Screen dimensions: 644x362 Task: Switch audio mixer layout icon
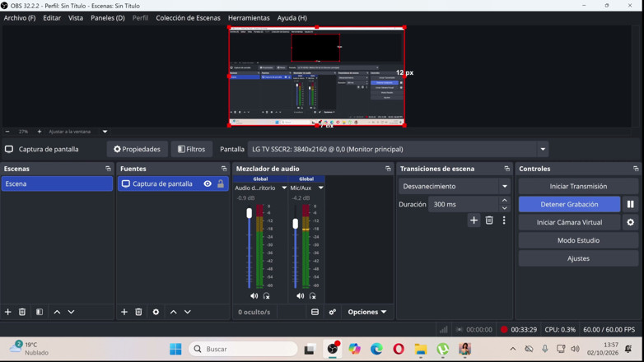tap(315, 312)
